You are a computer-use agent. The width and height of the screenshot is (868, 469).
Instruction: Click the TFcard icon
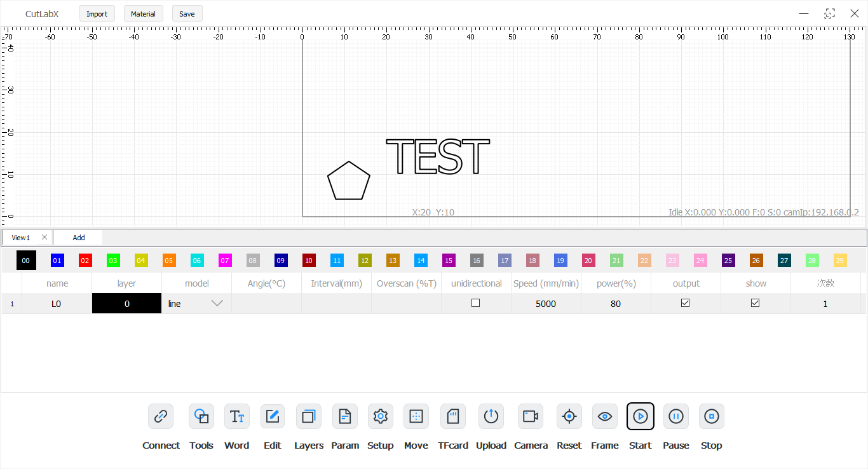(x=452, y=416)
